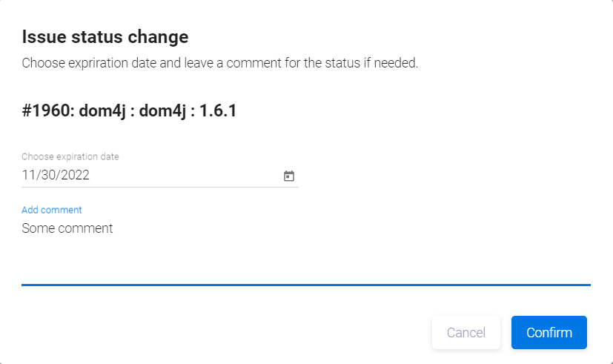Click the '1.6.1' version in the heading

218,111
